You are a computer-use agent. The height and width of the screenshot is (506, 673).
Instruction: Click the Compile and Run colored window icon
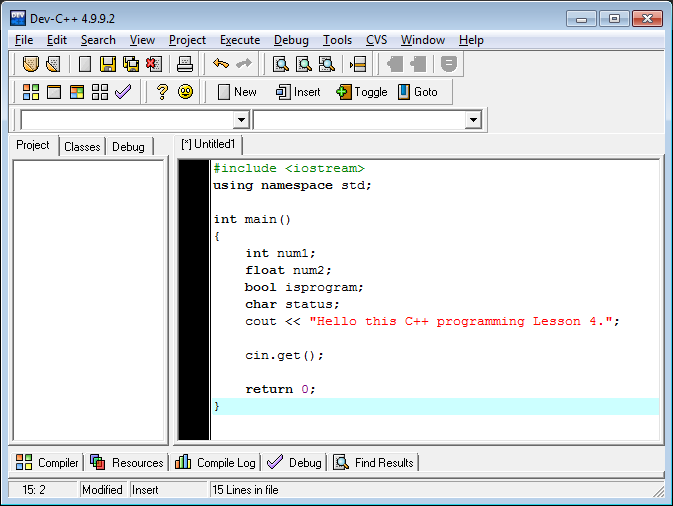pos(77,92)
